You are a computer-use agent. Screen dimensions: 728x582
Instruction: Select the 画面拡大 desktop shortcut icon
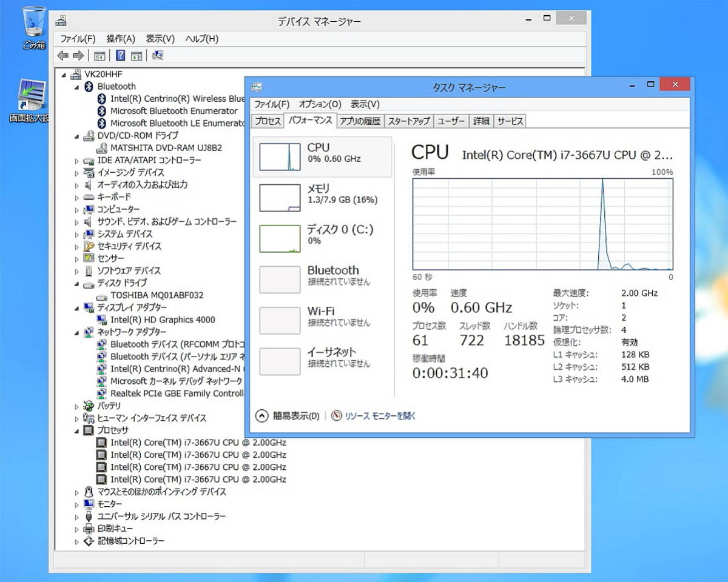(x=32, y=101)
